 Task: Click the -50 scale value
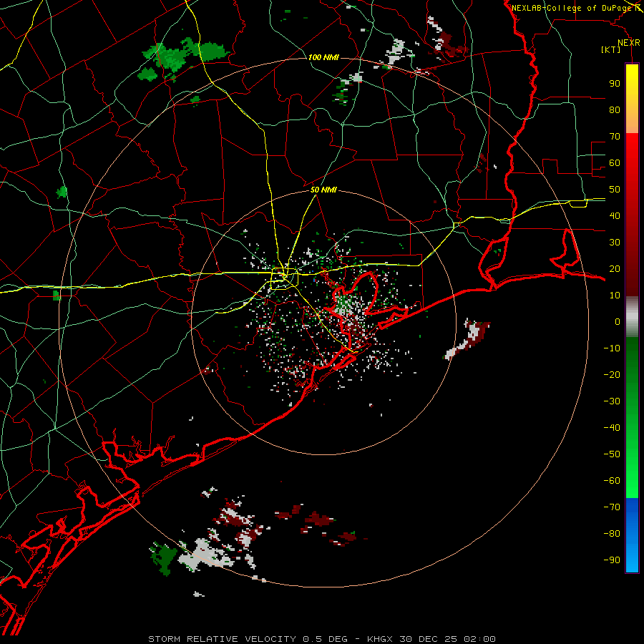pos(612,454)
